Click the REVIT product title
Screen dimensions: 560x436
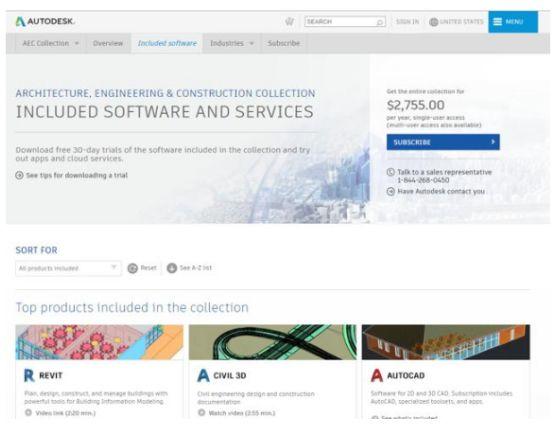(x=51, y=376)
